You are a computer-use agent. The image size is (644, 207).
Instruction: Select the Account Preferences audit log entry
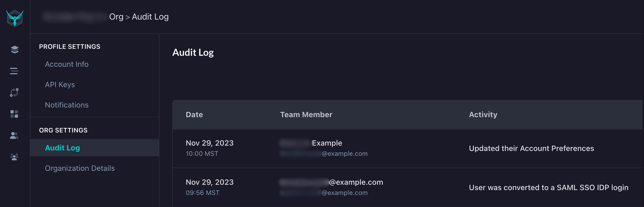coord(403,148)
